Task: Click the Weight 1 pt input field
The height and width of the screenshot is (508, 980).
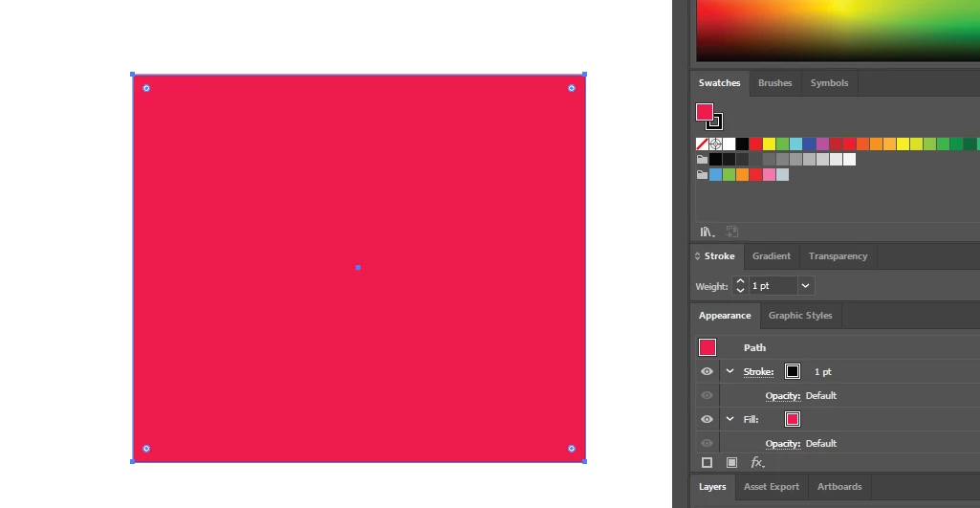Action: [773, 286]
